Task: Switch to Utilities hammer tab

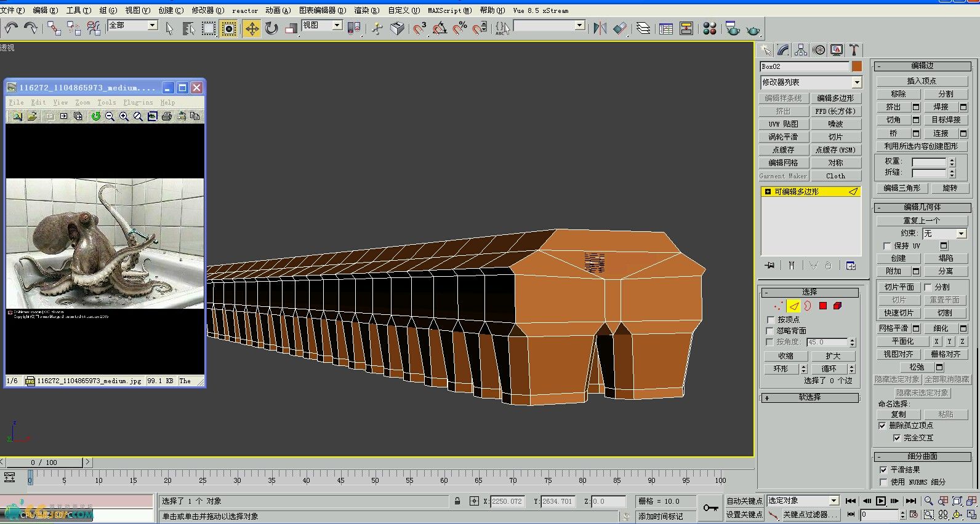Action: tap(854, 50)
